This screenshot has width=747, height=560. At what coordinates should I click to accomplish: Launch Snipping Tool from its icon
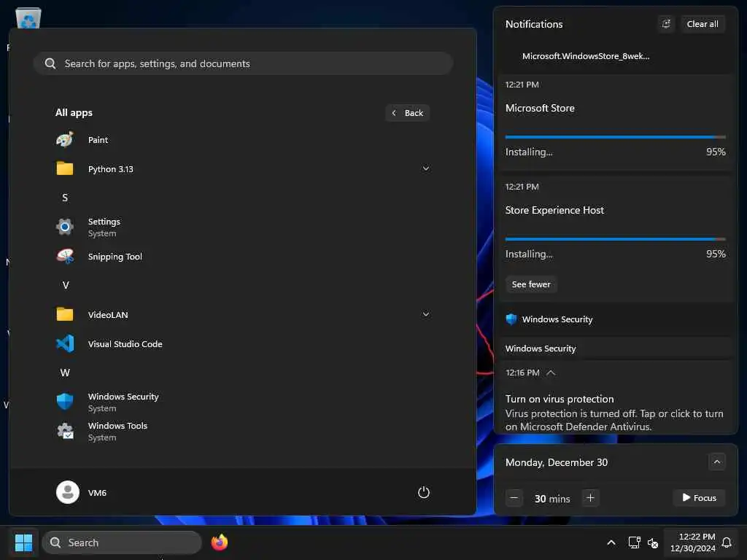coord(65,256)
